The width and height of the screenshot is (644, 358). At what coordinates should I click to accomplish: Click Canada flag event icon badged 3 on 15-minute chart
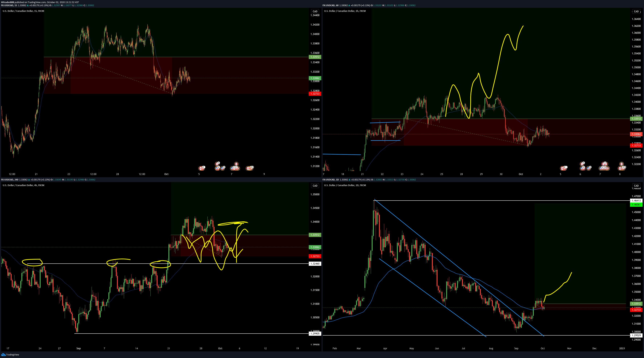[217, 164]
